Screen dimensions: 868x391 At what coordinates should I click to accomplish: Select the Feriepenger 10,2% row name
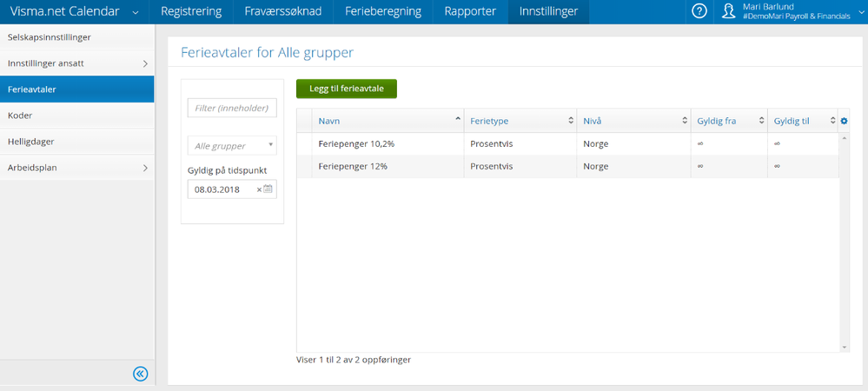(356, 143)
